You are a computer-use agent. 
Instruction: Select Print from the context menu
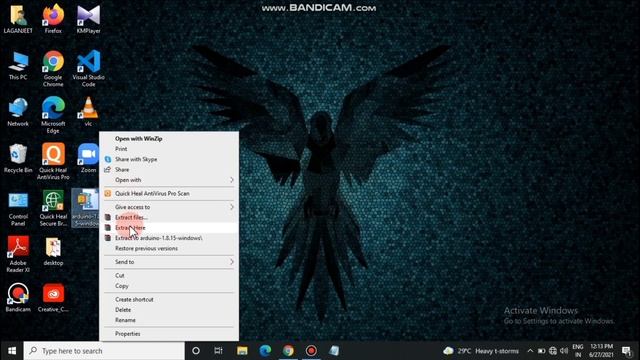[169, 149]
